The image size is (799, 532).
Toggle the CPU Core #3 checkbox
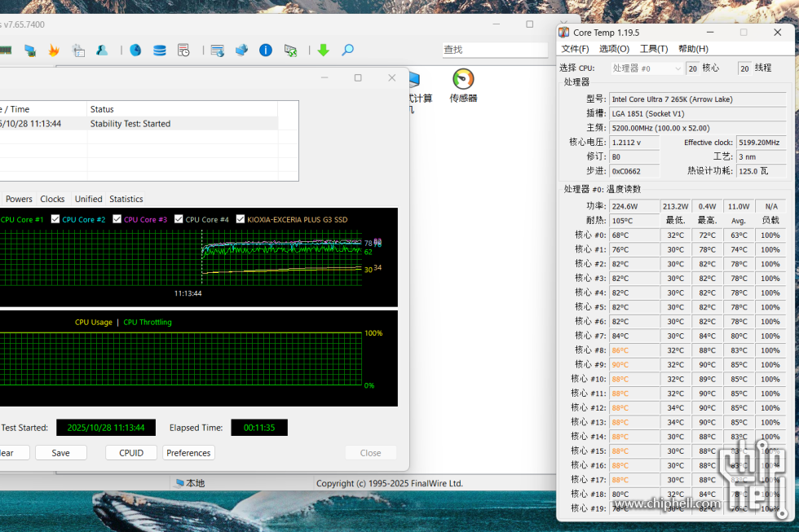[117, 219]
